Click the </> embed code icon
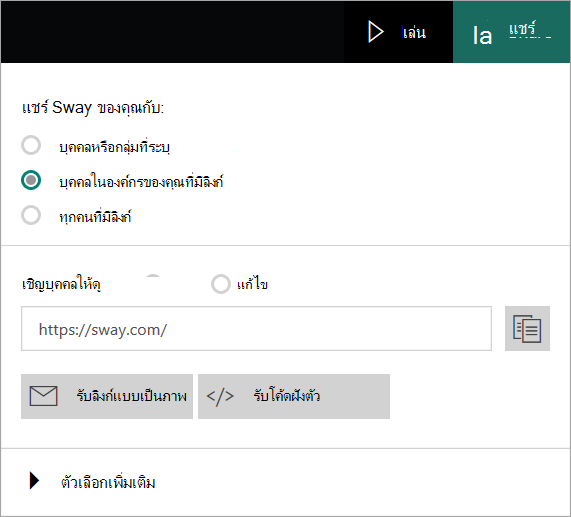The image size is (571, 517). [x=220, y=396]
